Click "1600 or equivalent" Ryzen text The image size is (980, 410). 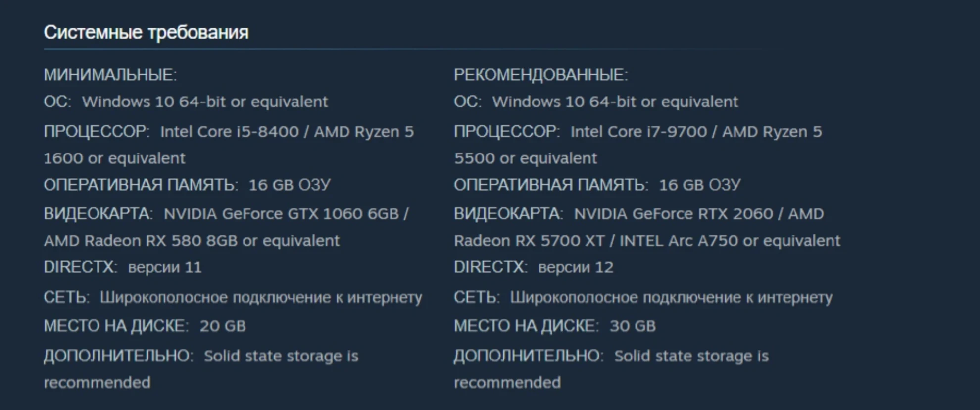tap(114, 158)
